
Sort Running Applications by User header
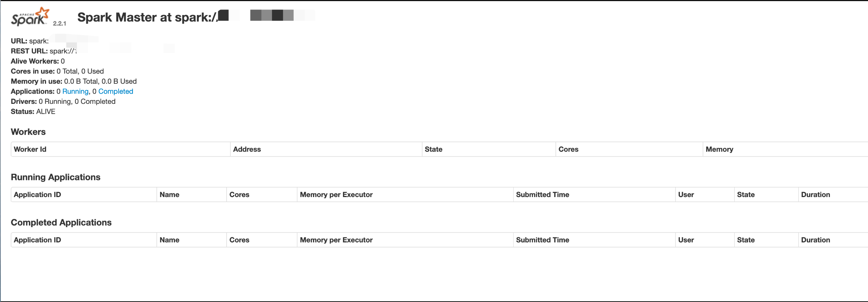(x=686, y=195)
